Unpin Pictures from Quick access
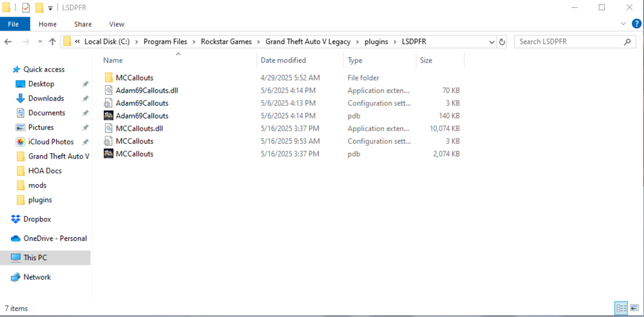 (x=86, y=128)
